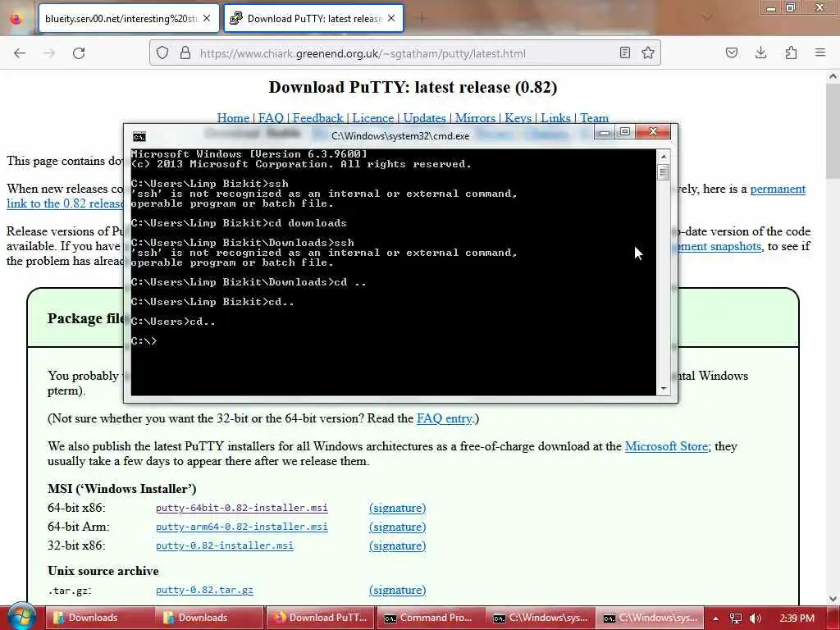
Task: Show hidden system tray icons arrow
Action: coord(715,619)
